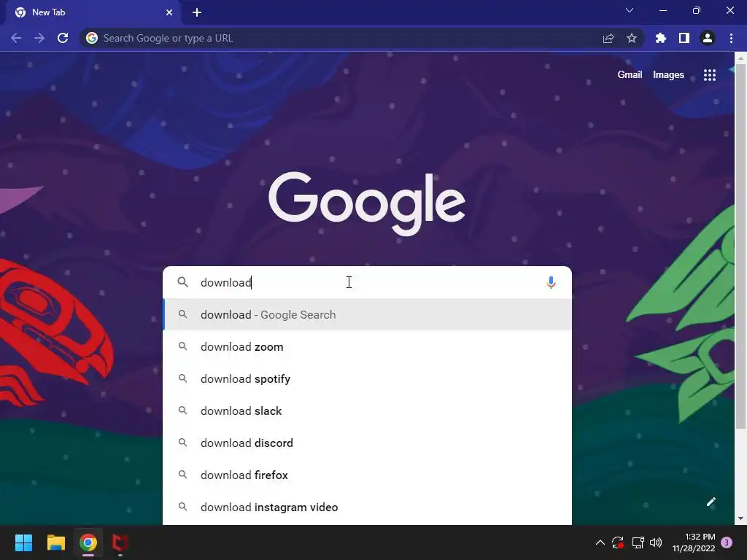This screenshot has height=560, width=747.
Task: Bookmark this tab with the star icon
Action: coord(632,38)
